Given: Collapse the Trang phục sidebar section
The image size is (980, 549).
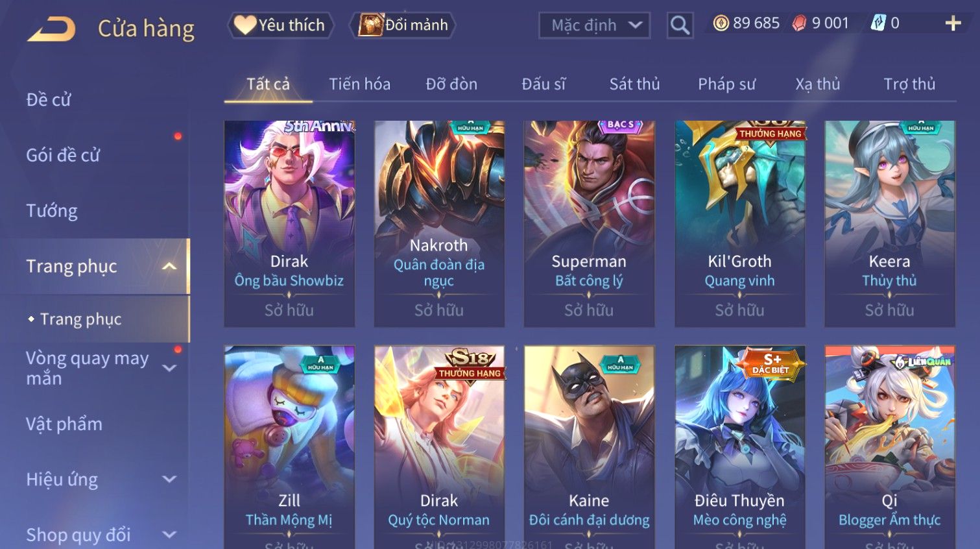Looking at the screenshot, I should tap(169, 266).
